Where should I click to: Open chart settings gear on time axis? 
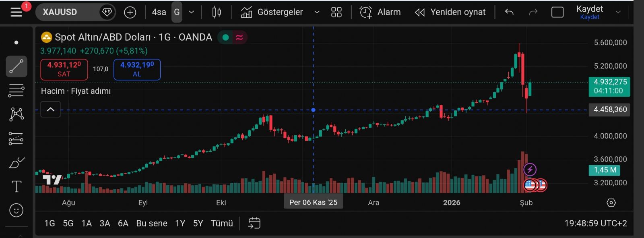coord(611,203)
